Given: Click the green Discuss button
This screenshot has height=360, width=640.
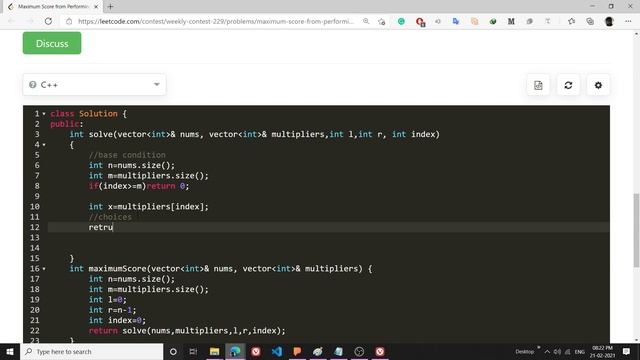Looking at the screenshot, I should (x=52, y=43).
